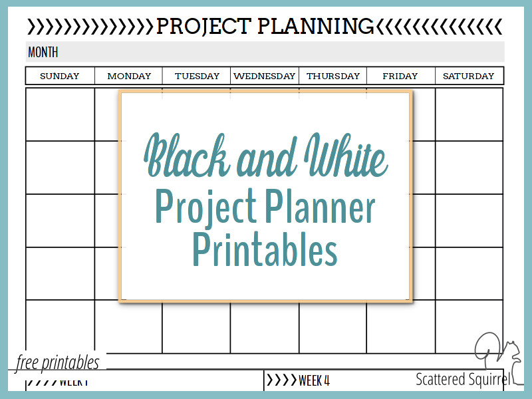Click the TUESDAY column header
The width and height of the screenshot is (532, 399).
click(x=197, y=76)
